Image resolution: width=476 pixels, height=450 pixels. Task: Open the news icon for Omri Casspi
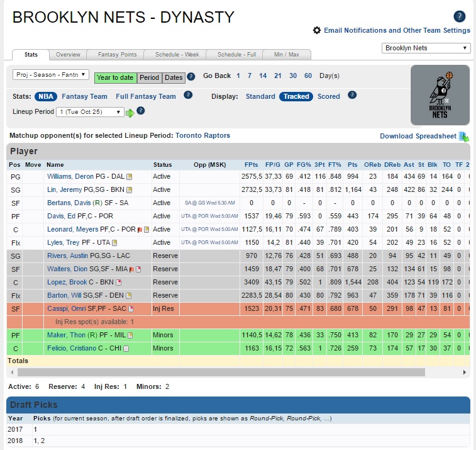tap(131, 309)
